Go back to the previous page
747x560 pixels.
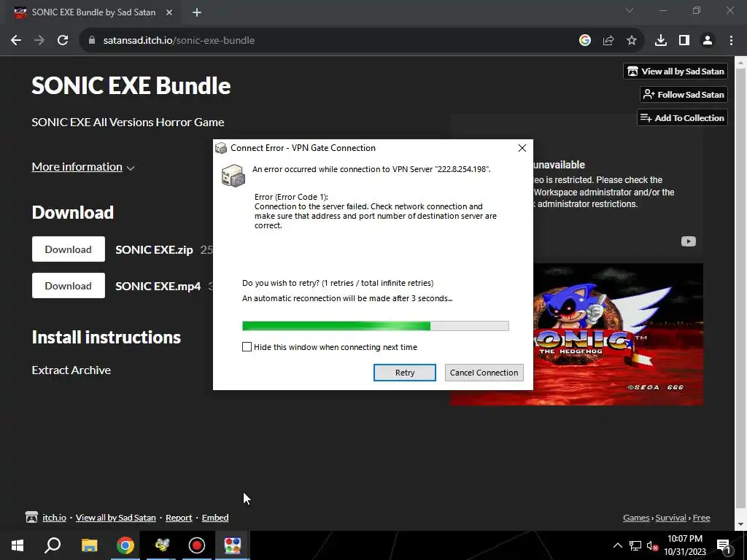click(16, 41)
